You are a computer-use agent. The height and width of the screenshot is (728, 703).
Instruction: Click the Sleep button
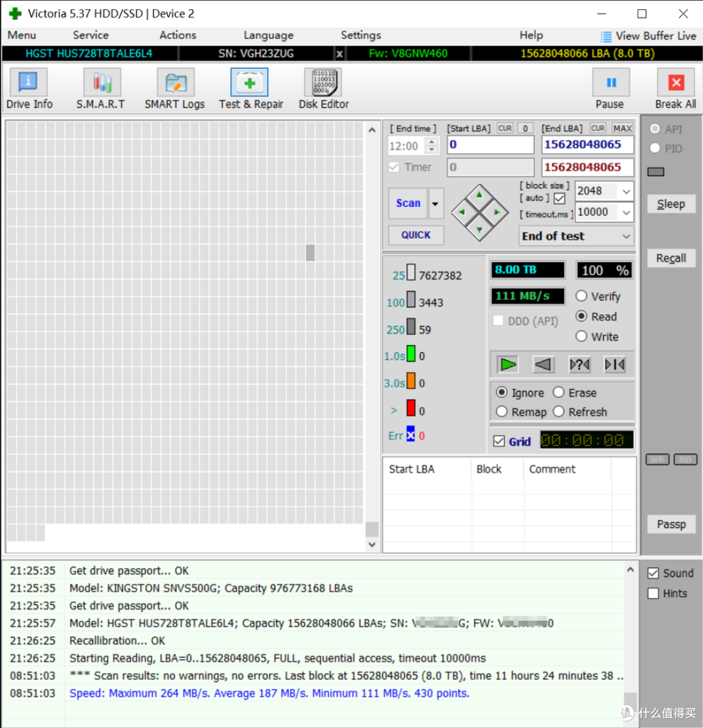[x=671, y=204]
